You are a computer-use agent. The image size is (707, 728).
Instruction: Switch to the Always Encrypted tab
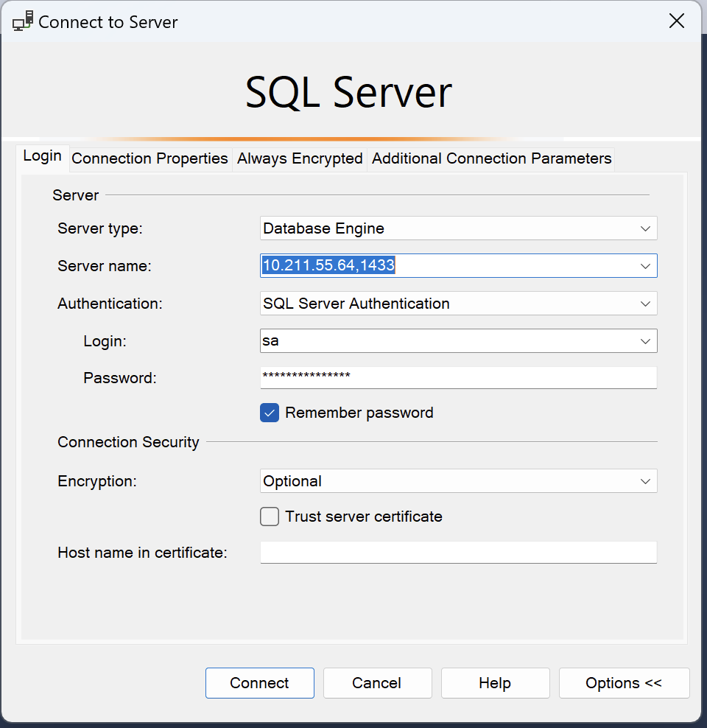point(300,158)
